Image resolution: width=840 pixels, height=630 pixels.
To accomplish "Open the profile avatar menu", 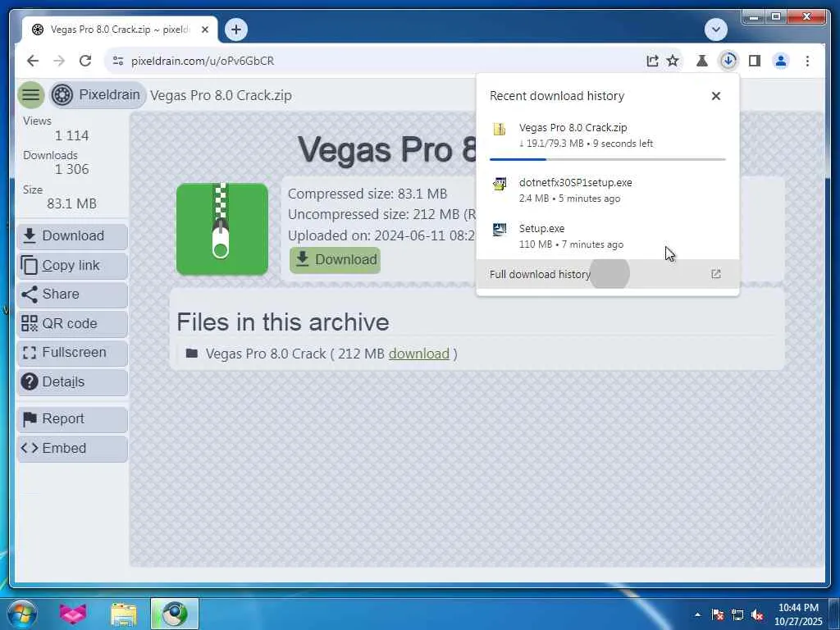I will pyautogui.click(x=781, y=61).
